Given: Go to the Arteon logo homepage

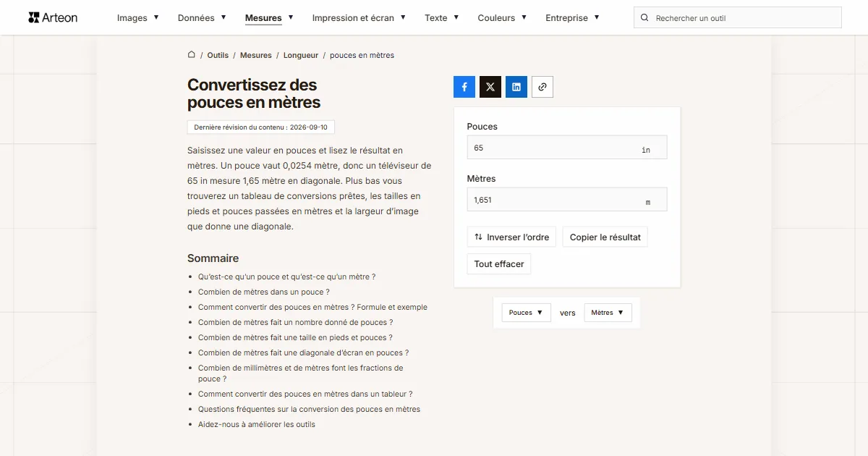Looking at the screenshot, I should [x=53, y=17].
